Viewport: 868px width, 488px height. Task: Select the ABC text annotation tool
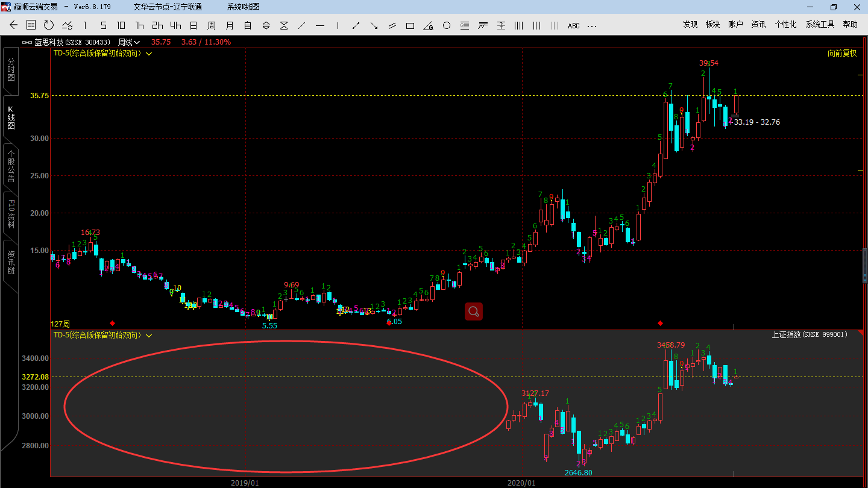click(574, 25)
